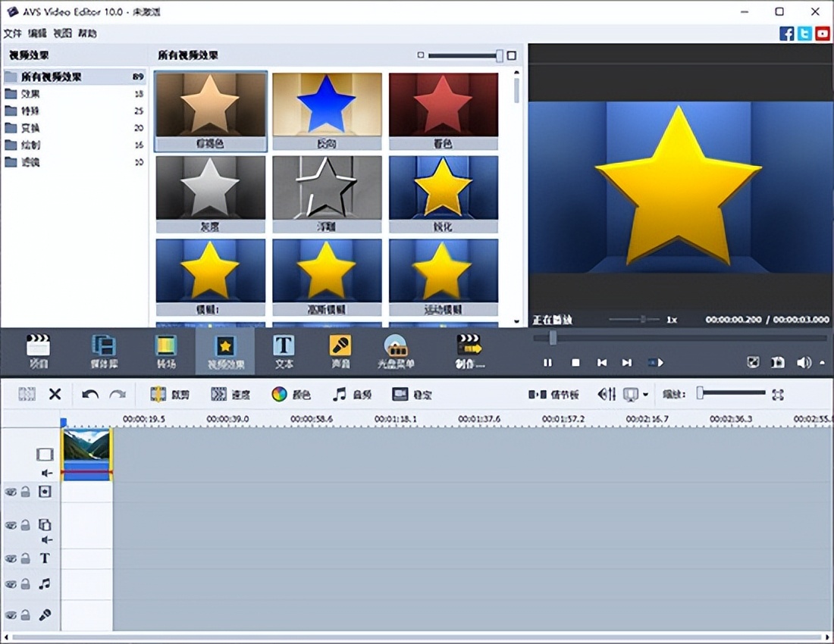
Task: Select the folder with 25 effects in the tree
Action: [30, 111]
